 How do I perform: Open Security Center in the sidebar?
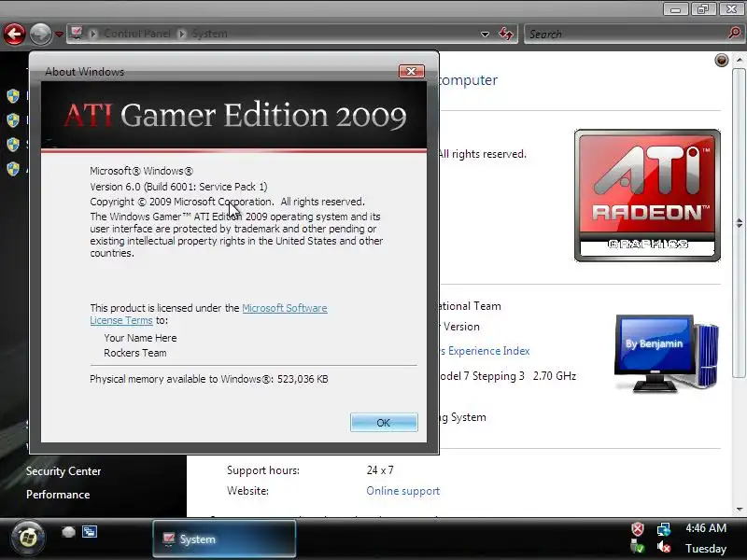(x=63, y=471)
